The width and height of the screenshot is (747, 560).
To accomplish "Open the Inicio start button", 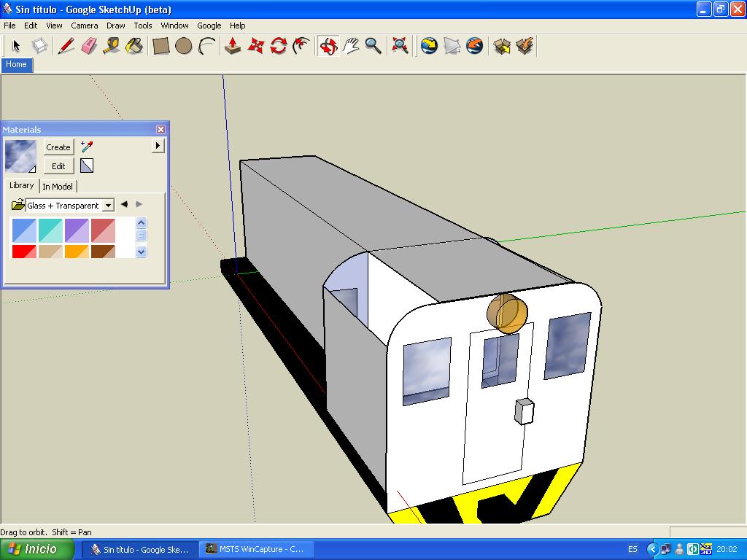I will click(38, 549).
